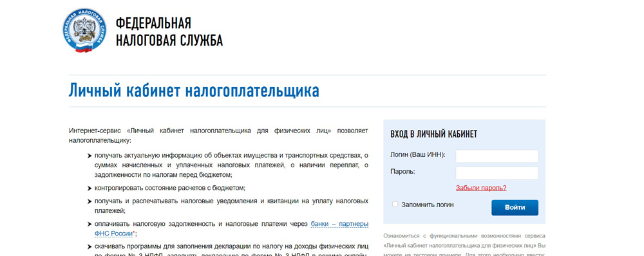Click the arrow bullet beside "оплачивать налоговую задолженность"

[89, 224]
